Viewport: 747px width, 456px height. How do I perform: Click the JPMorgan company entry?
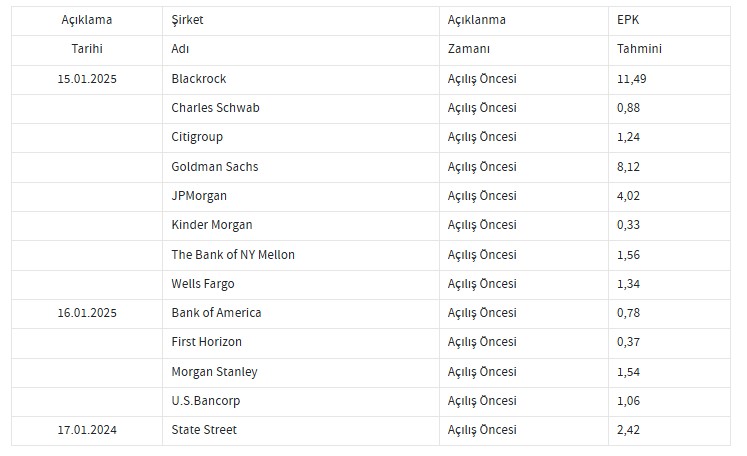point(200,195)
